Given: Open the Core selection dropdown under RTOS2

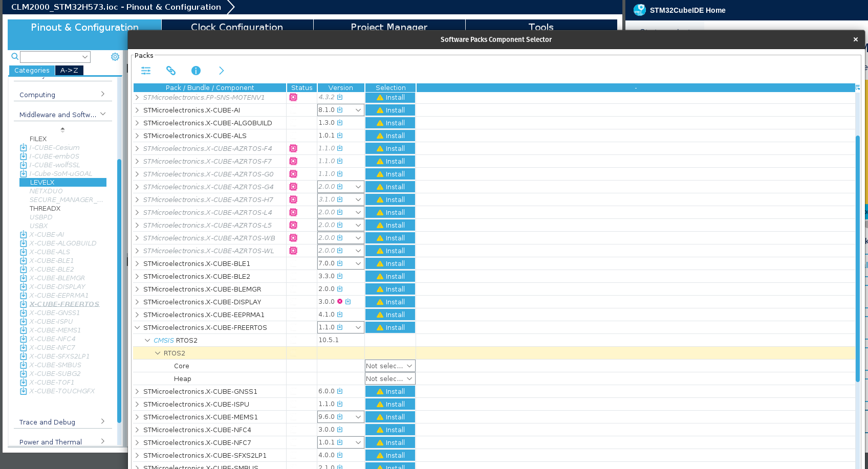Looking at the screenshot, I should click(x=390, y=366).
